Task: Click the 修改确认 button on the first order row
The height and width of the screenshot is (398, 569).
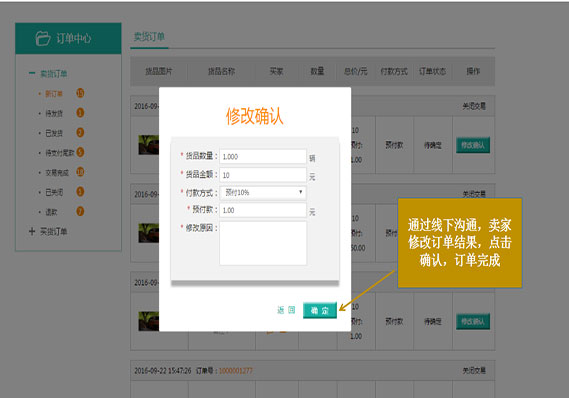Action: pyautogui.click(x=473, y=145)
